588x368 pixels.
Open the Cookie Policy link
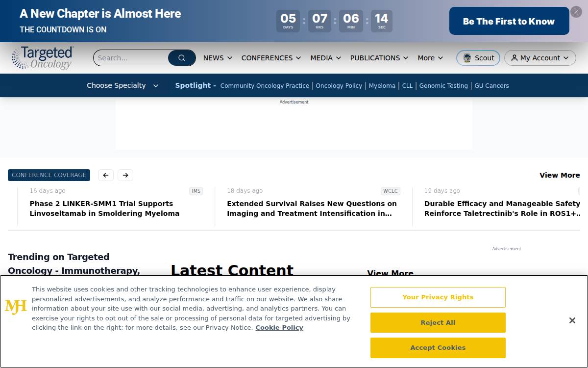(x=279, y=328)
